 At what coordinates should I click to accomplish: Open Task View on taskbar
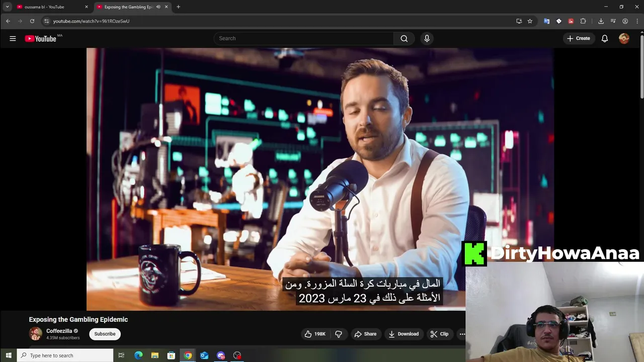(121, 355)
